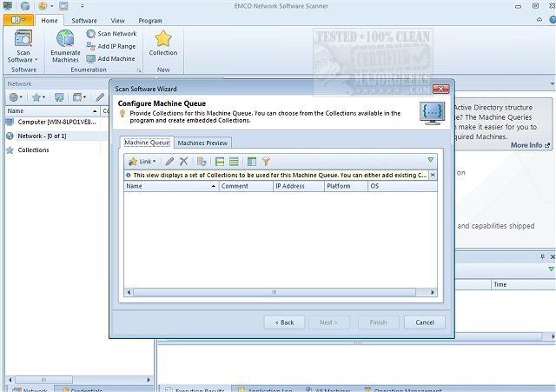Switch to the Machines Preview tab
The width and height of the screenshot is (556, 392).
coord(202,143)
